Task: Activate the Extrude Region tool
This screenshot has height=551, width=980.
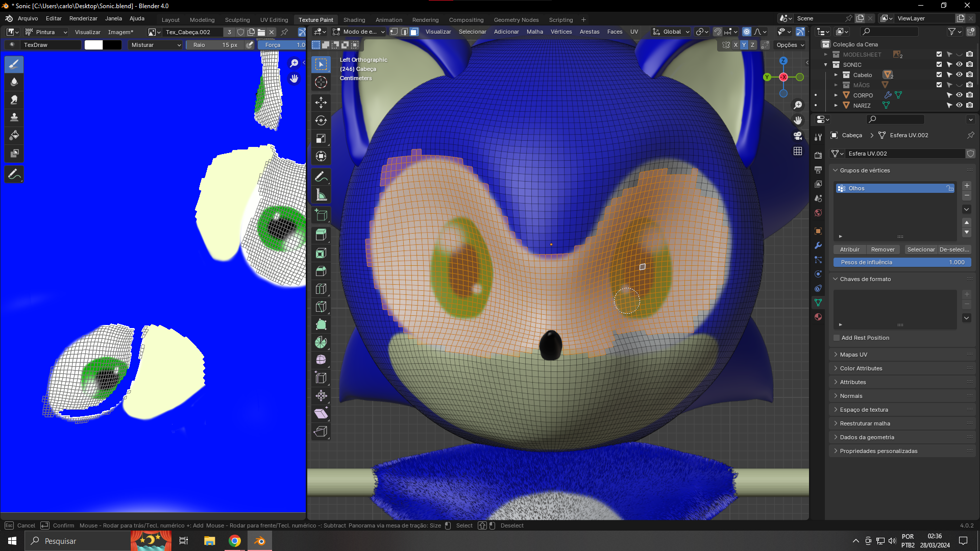Action: point(321,235)
